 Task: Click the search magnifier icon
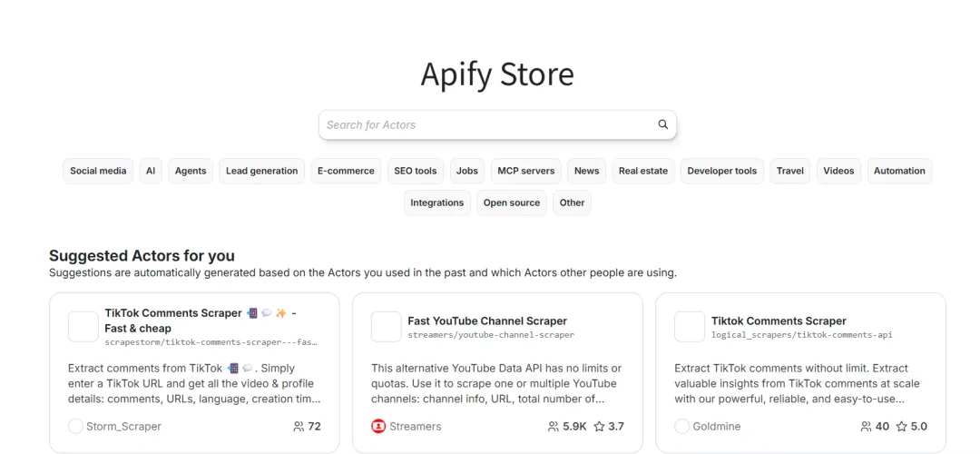[662, 124]
